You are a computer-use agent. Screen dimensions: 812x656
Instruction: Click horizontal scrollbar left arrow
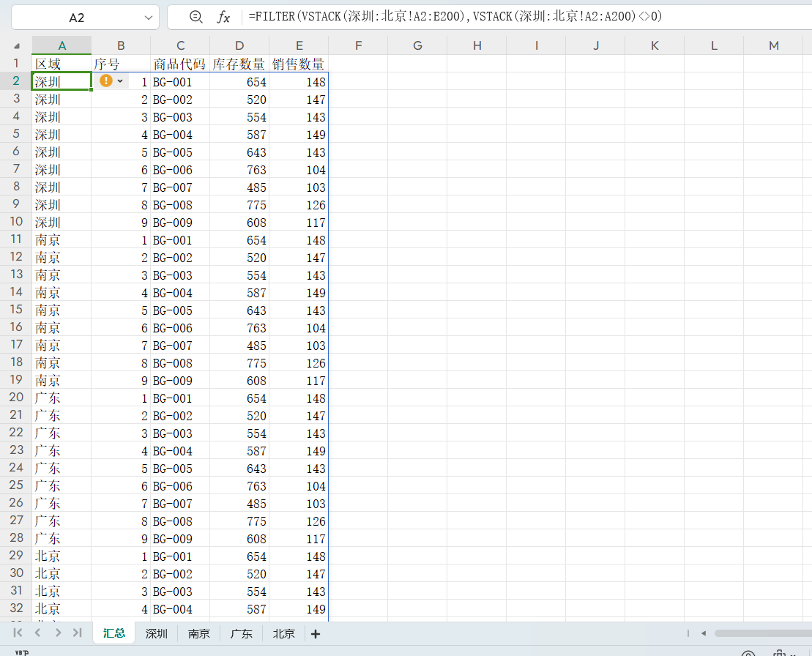(703, 633)
